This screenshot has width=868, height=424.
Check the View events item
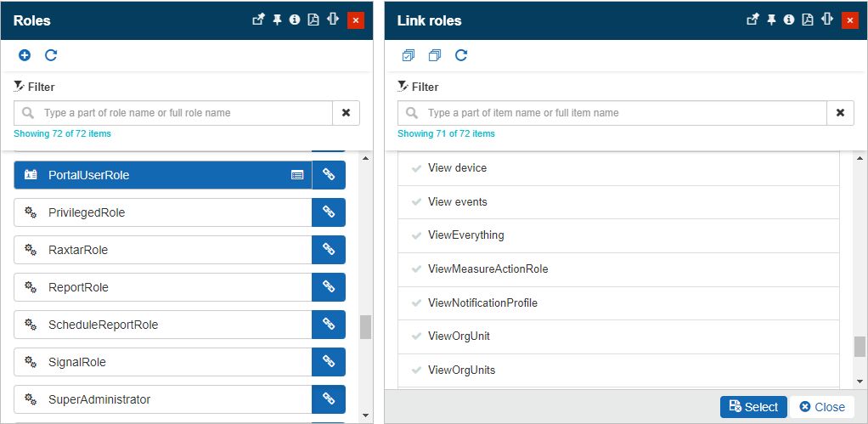(457, 201)
